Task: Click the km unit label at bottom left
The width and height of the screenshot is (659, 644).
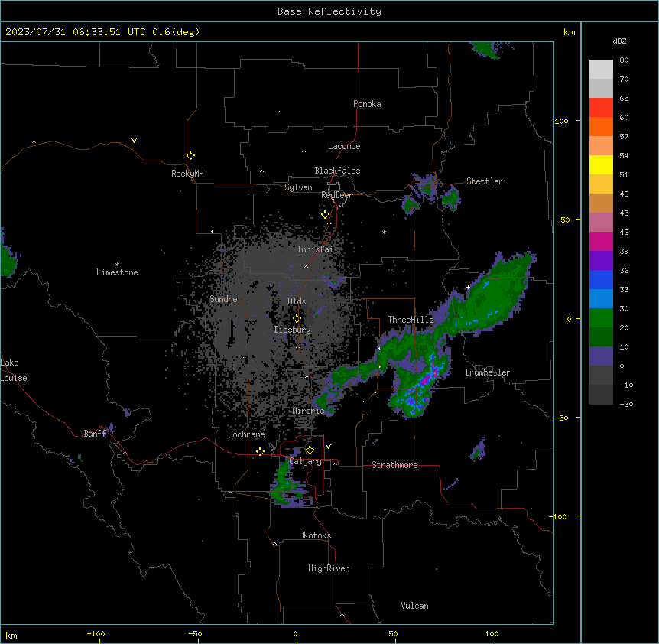Action: click(11, 636)
